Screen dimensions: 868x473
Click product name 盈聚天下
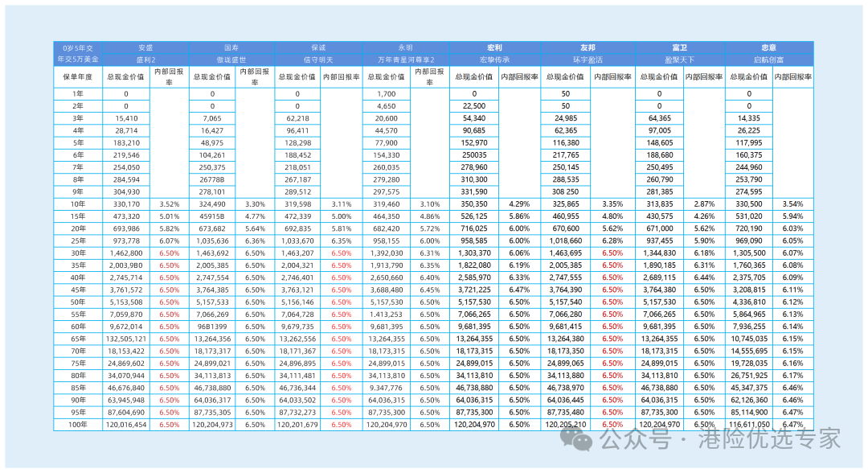[680, 60]
